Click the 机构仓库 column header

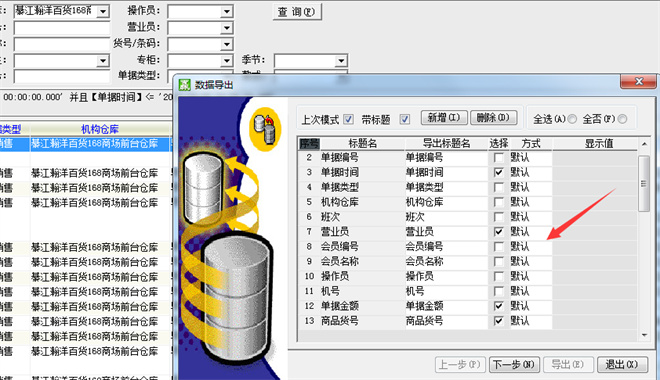click(100, 129)
